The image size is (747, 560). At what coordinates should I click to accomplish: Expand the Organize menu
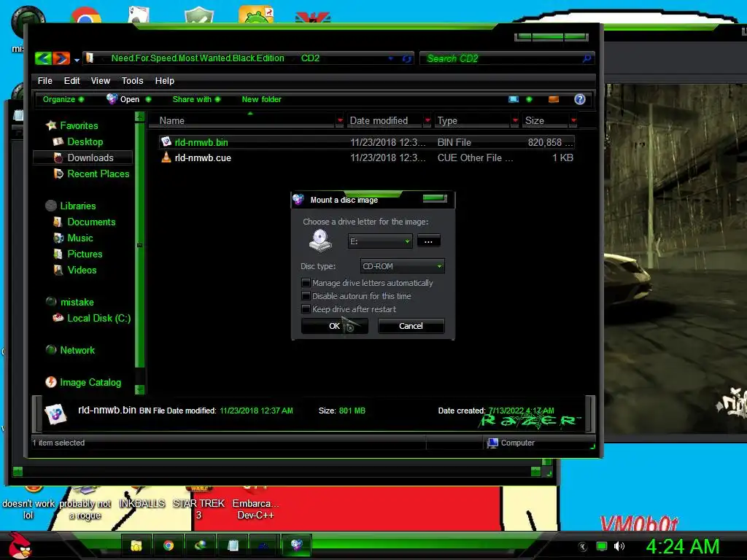(63, 99)
